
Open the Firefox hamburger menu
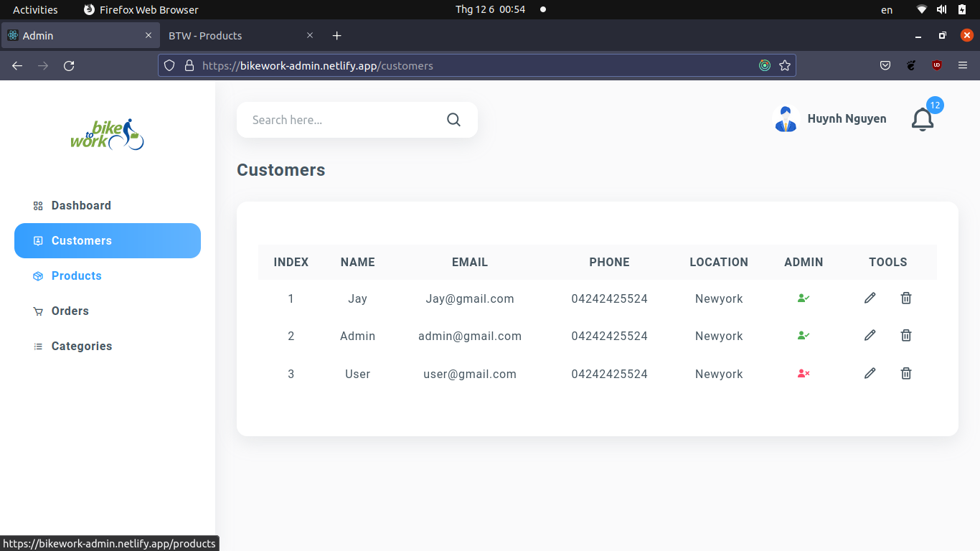(x=963, y=65)
